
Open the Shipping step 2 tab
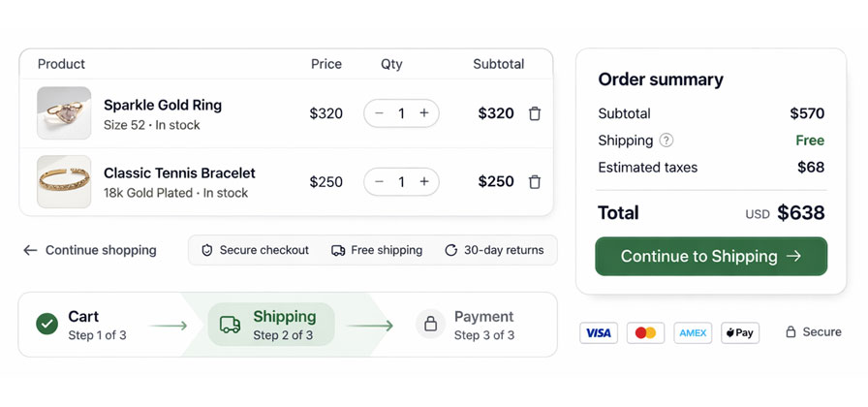[x=271, y=325]
